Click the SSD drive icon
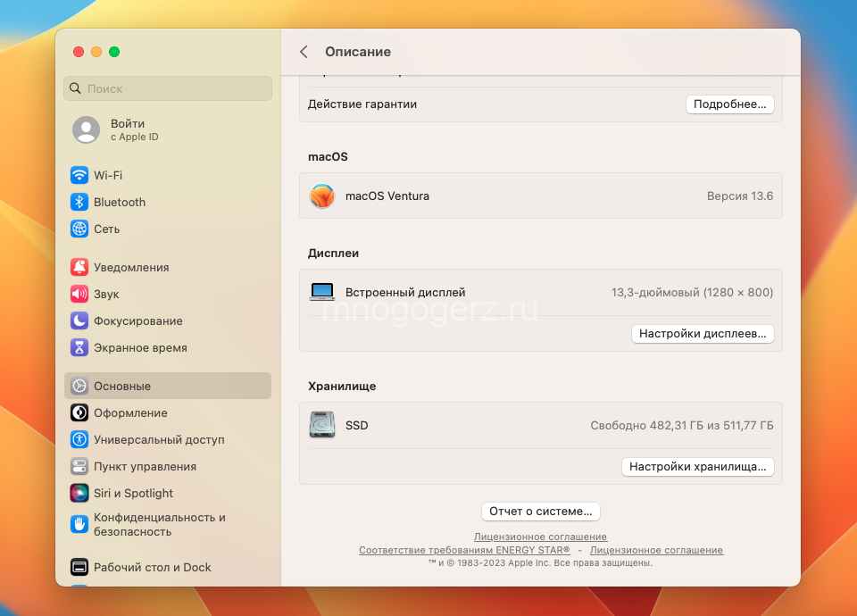This screenshot has height=616, width=857. tap(322, 425)
